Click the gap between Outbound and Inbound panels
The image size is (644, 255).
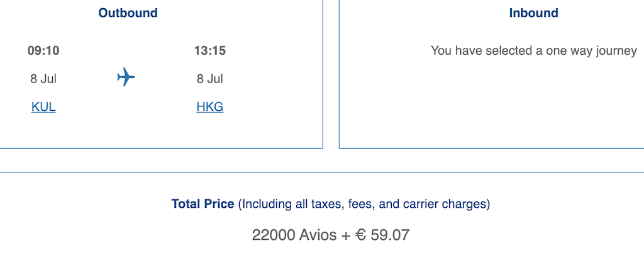[x=331, y=76]
